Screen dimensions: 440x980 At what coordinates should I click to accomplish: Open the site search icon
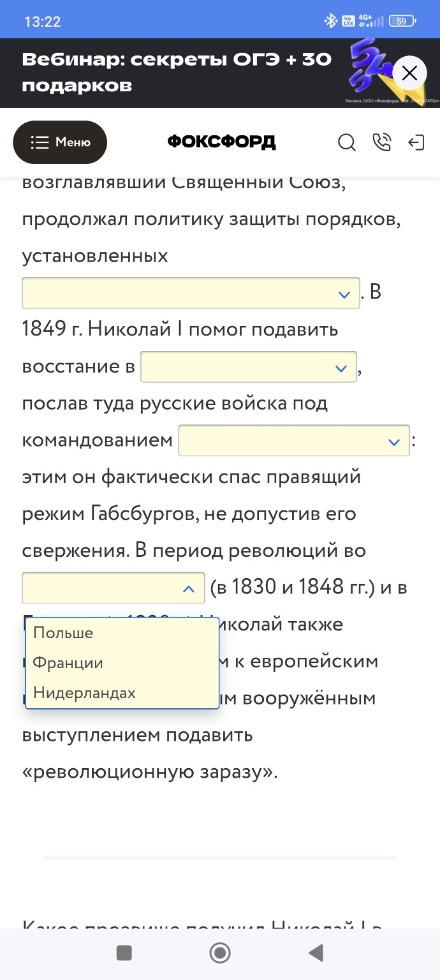(347, 144)
